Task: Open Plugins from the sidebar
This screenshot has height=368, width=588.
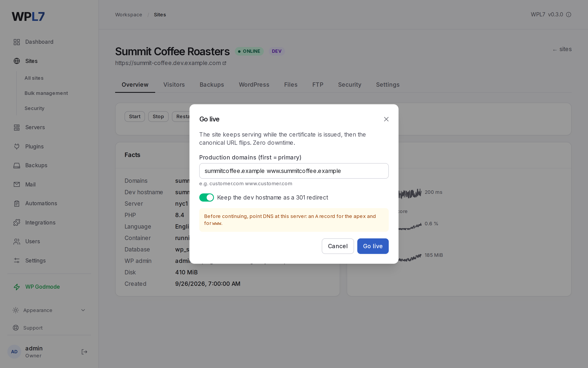Action: pyautogui.click(x=34, y=147)
